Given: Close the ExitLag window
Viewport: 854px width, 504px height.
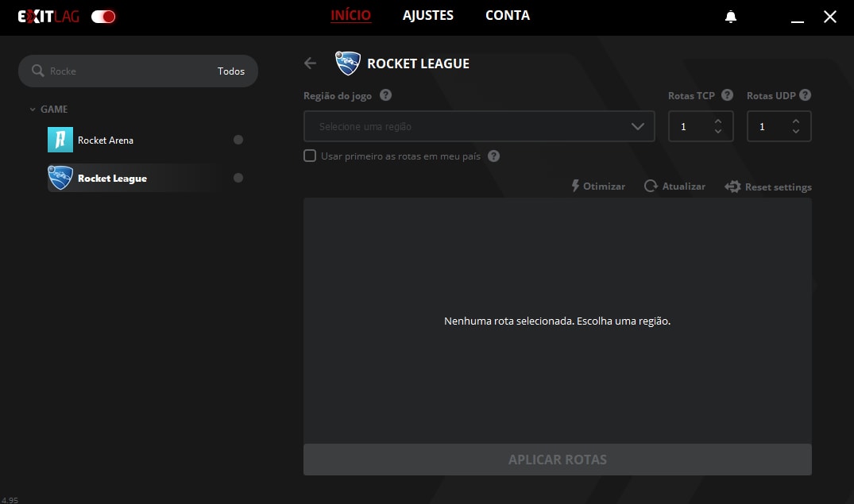Looking at the screenshot, I should 830,17.
